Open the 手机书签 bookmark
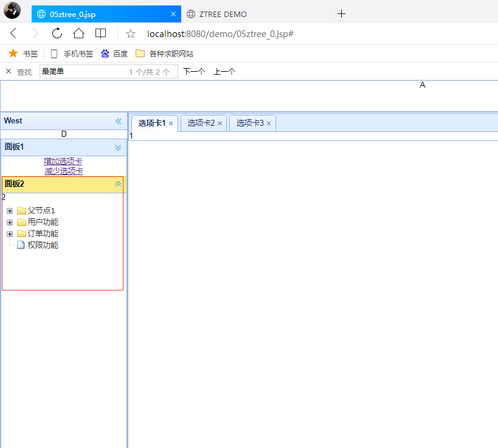498x448 pixels. click(72, 53)
